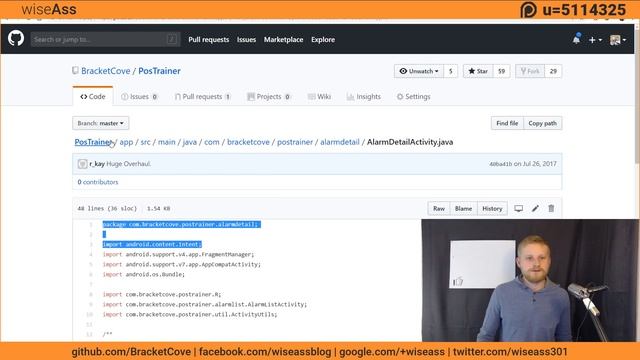Open the Projects tab

click(269, 97)
